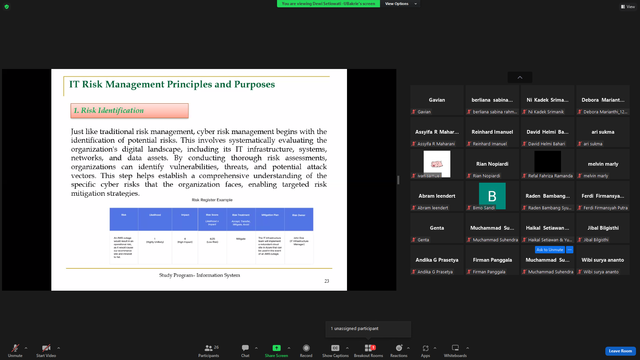Select Reinhard Imanuel's participant tile
Image resolution: width=640 pixels, height=360 pixels.
[x=492, y=132]
